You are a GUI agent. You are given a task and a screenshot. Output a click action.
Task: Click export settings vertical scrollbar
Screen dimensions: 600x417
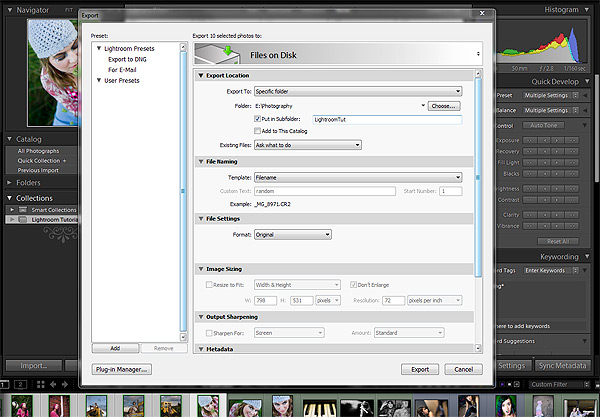point(478,177)
